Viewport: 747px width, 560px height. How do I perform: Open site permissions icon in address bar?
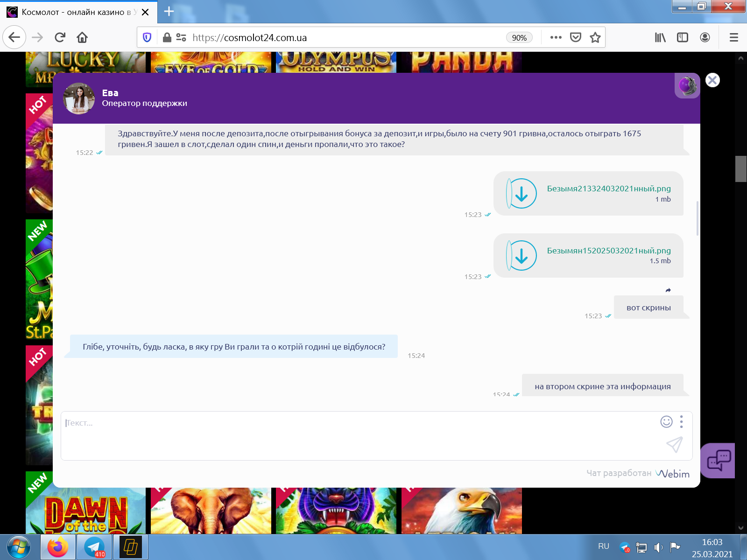(x=181, y=37)
